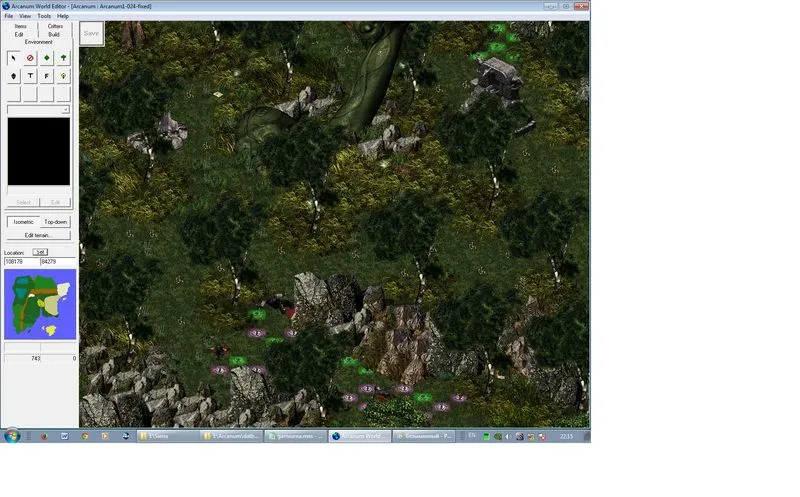Viewport: 800px width, 497px height.
Task: Open the Tools menu
Action: [44, 16]
